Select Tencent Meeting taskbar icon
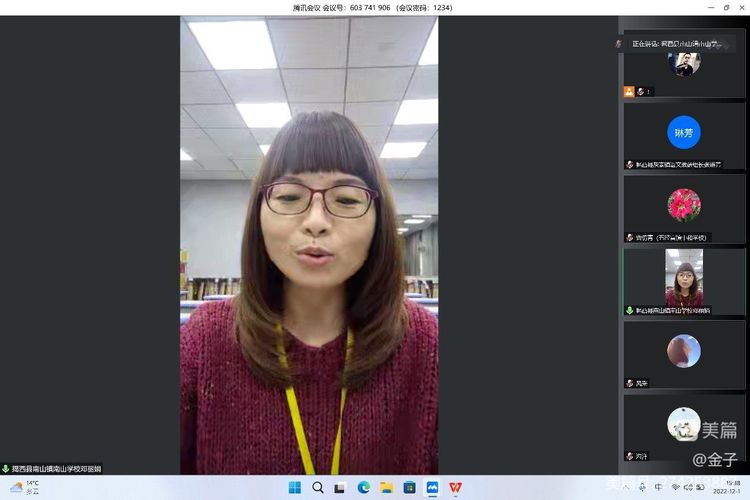 coord(432,488)
